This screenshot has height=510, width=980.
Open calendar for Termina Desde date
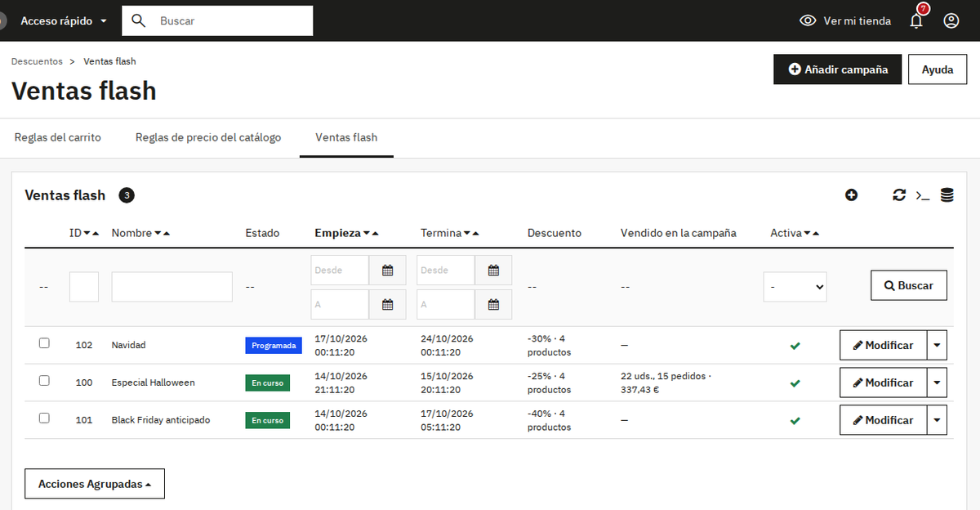pos(493,271)
